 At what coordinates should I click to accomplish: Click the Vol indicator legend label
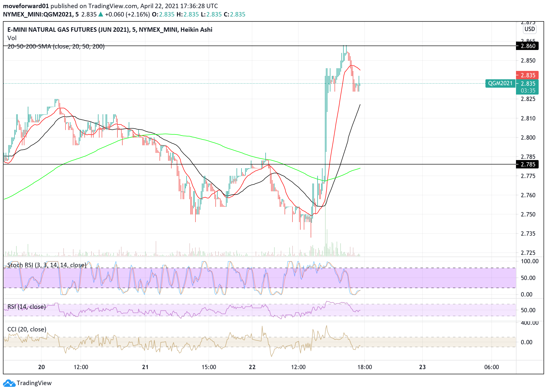point(12,38)
